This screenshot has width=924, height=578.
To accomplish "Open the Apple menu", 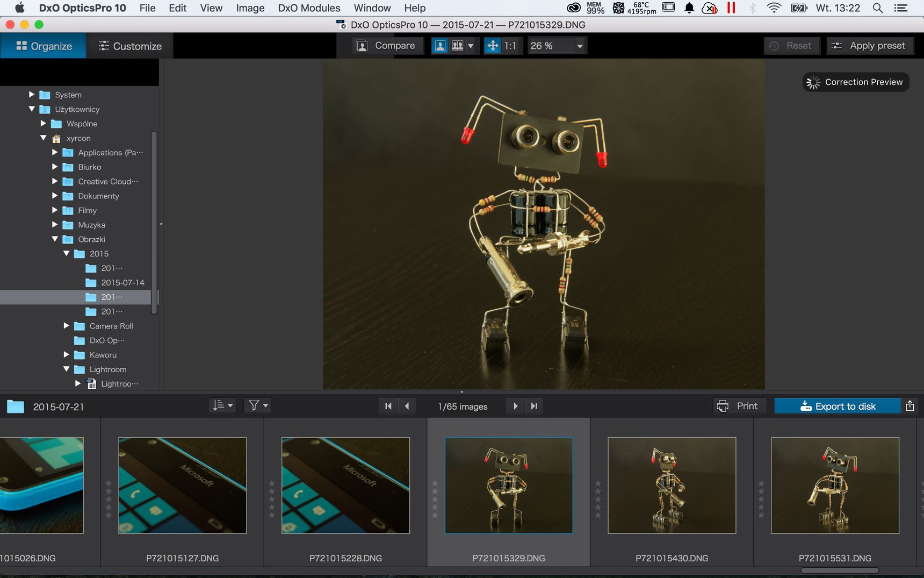I will [19, 8].
